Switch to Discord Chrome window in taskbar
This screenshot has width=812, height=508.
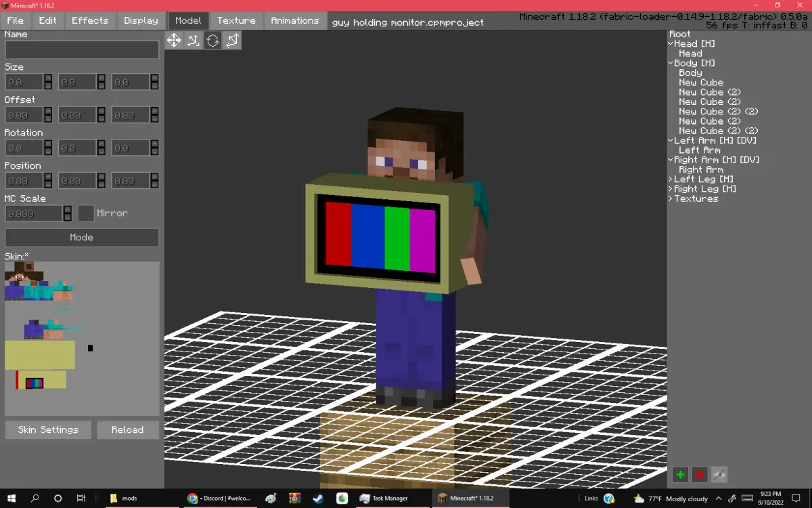click(x=220, y=498)
